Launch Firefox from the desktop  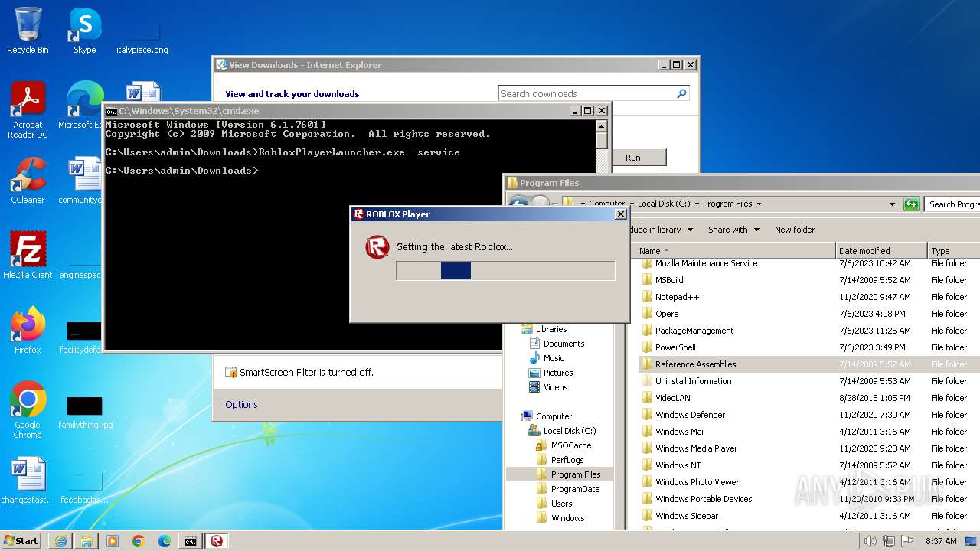point(28,331)
